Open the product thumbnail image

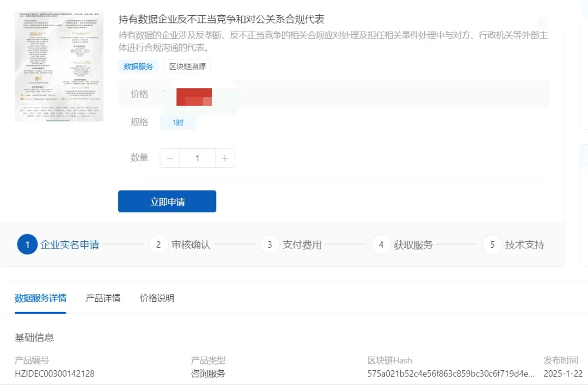click(59, 66)
